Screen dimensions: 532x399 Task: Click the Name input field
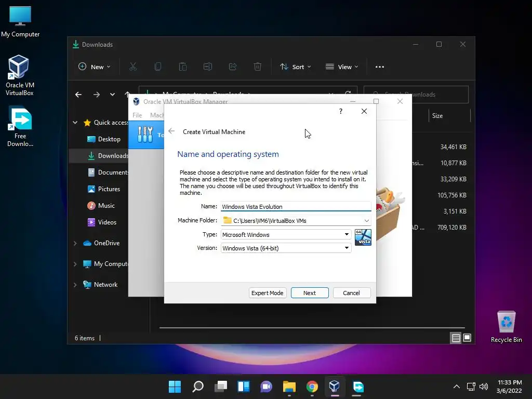(x=296, y=207)
